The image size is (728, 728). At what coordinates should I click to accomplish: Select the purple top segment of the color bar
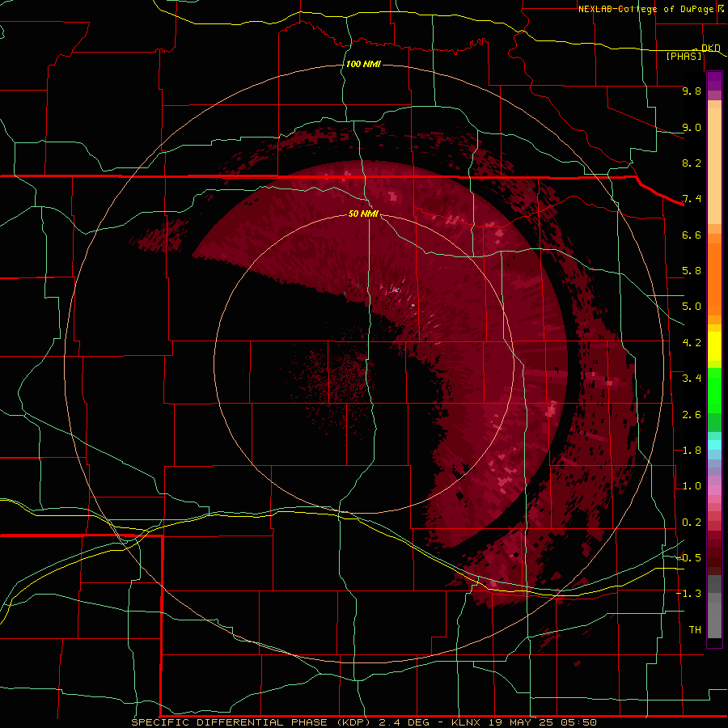point(714,81)
